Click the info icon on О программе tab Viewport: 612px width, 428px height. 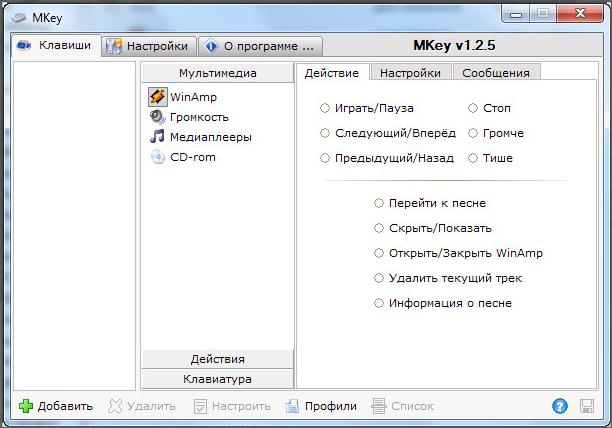[x=211, y=46]
